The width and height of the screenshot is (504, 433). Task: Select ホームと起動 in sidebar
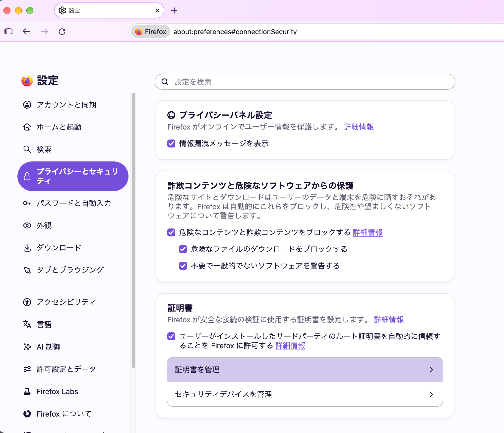(x=73, y=127)
